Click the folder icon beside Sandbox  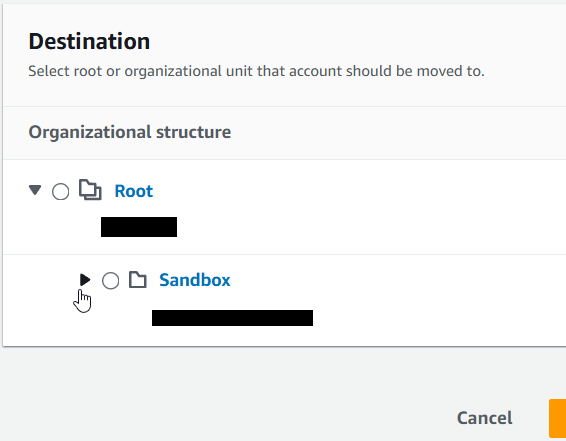point(138,280)
